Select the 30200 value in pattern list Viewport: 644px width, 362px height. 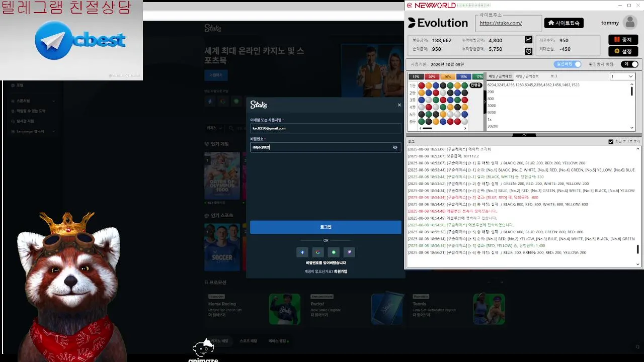(493, 126)
